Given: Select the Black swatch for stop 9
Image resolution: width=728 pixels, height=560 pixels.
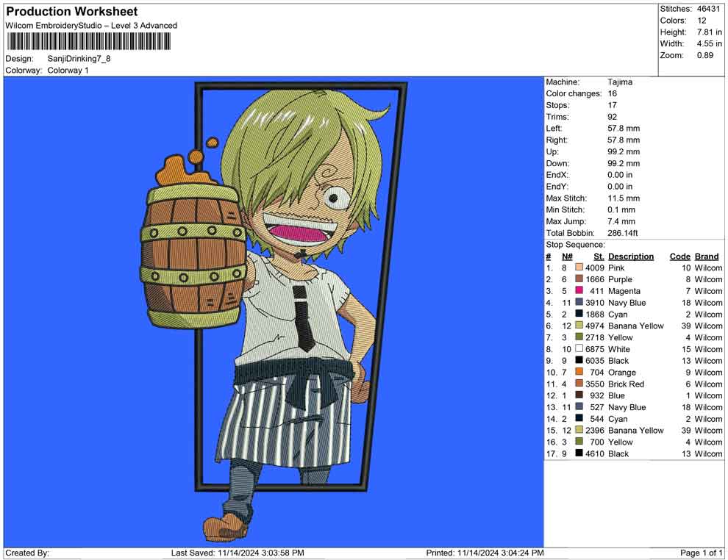Looking at the screenshot, I should tap(579, 361).
